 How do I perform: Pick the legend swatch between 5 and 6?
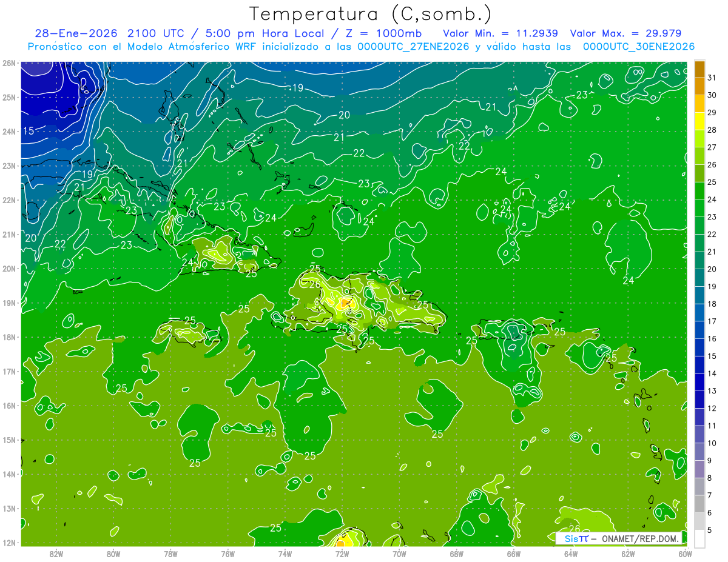699,521
